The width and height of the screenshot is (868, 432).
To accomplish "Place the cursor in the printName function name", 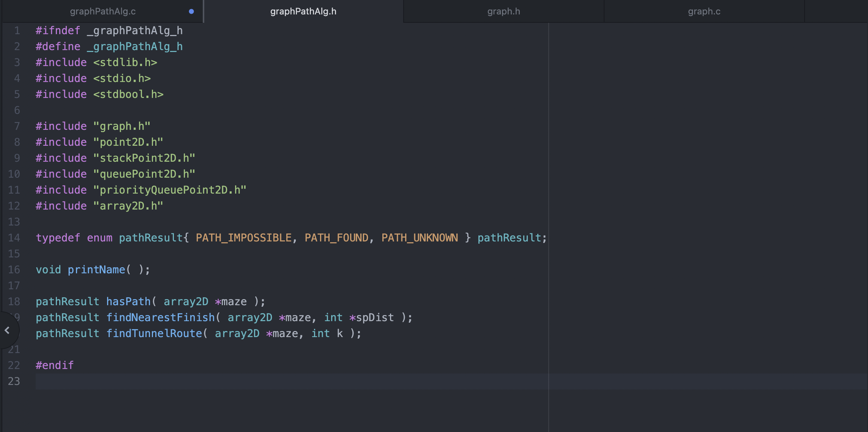I will 96,270.
